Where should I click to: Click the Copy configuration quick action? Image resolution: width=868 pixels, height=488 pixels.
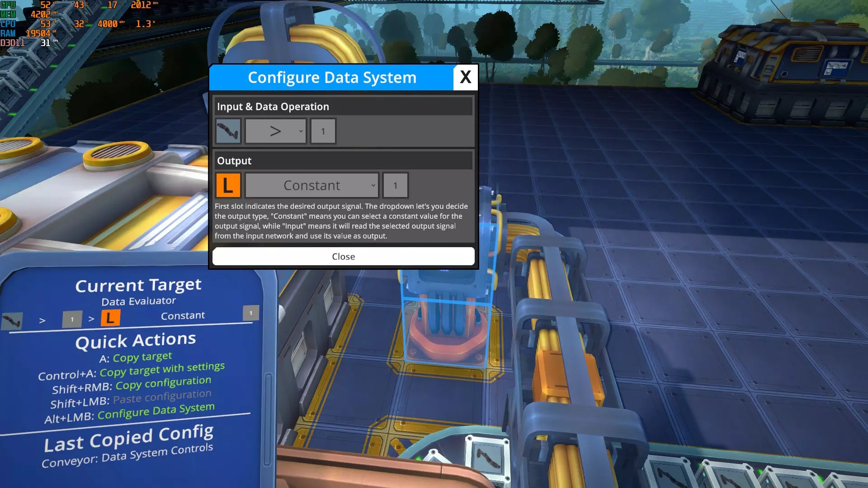(163, 383)
